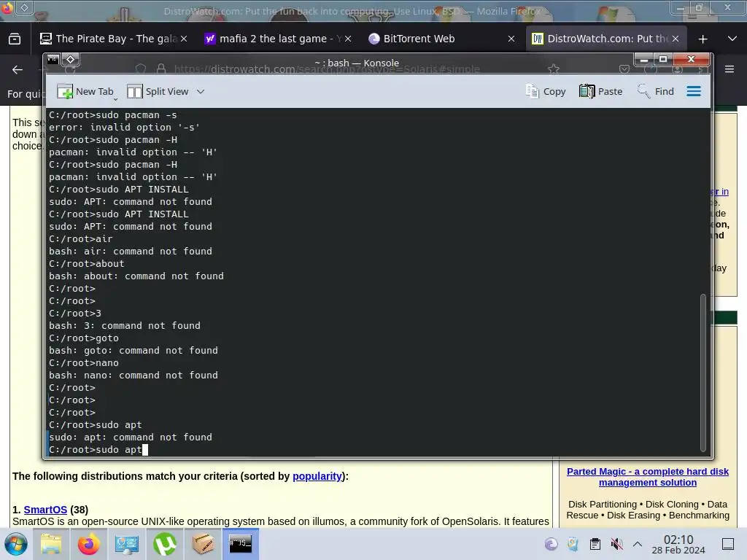Open System Settings taskbar icon
Screen dimensions: 747x560
pyautogui.click(x=126, y=544)
